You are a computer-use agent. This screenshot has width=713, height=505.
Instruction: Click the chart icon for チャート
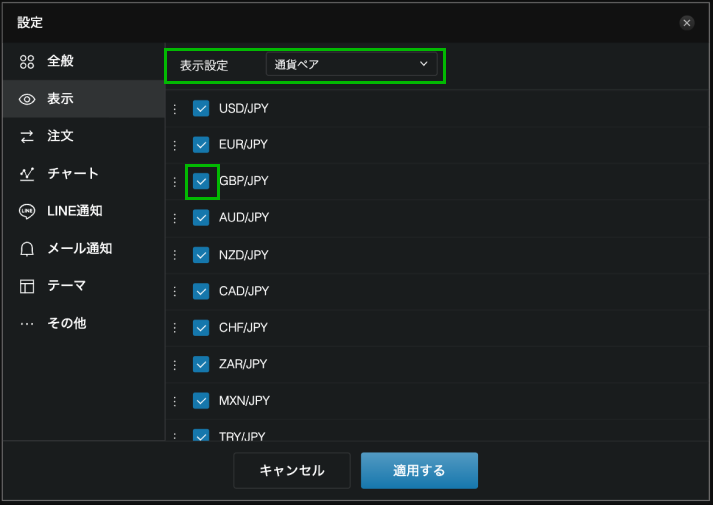coord(27,174)
